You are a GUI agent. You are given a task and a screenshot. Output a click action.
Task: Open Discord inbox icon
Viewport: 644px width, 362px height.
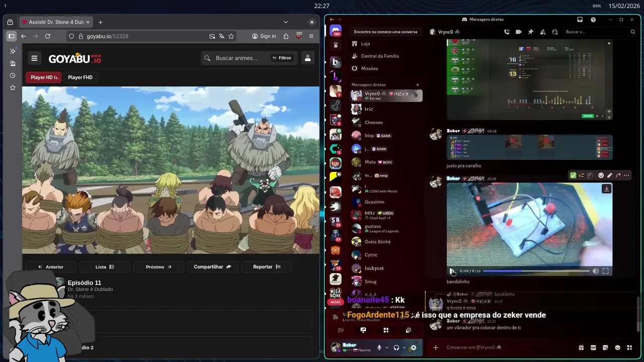[580, 20]
